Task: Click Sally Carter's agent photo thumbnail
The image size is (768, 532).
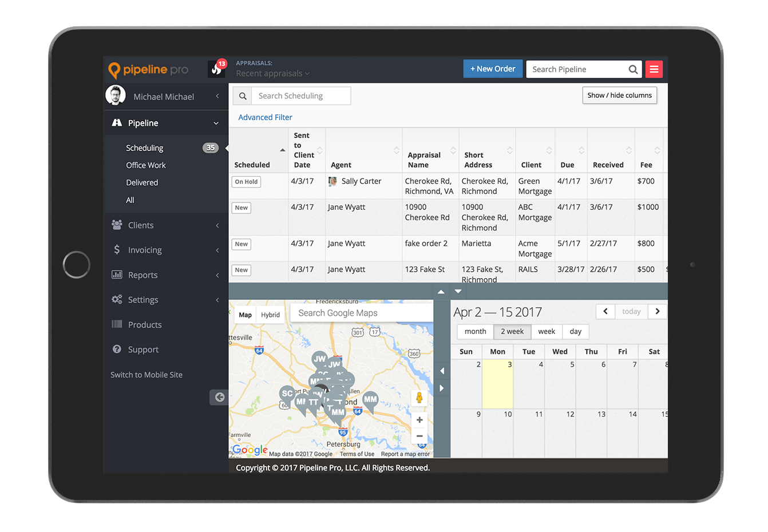Action: (332, 181)
